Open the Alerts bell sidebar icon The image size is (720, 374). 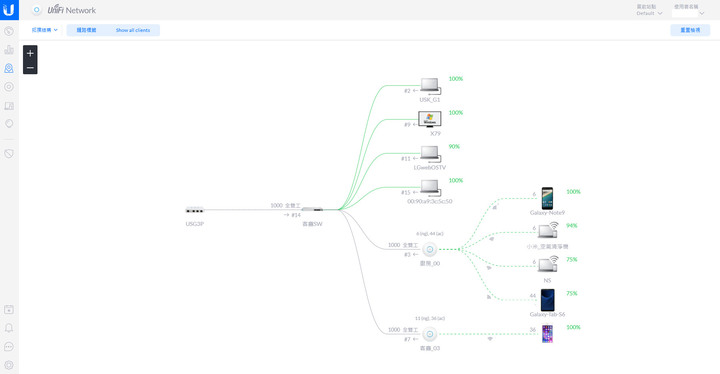[9, 328]
